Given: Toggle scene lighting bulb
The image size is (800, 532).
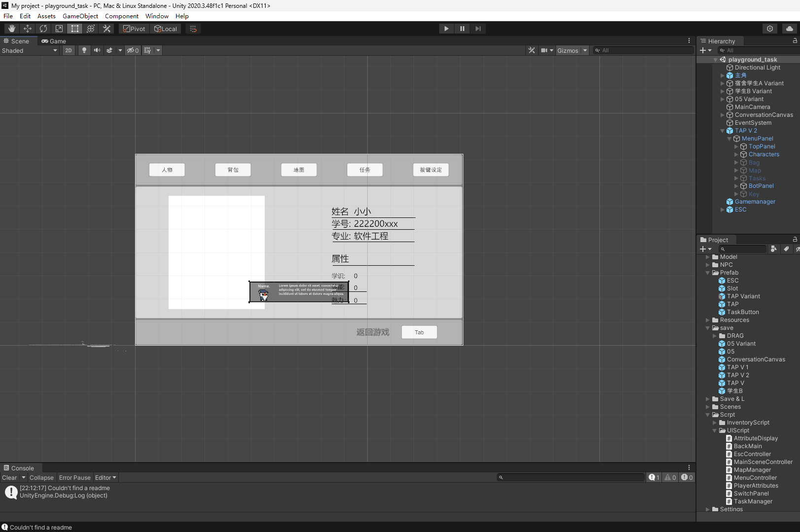Looking at the screenshot, I should coord(84,50).
